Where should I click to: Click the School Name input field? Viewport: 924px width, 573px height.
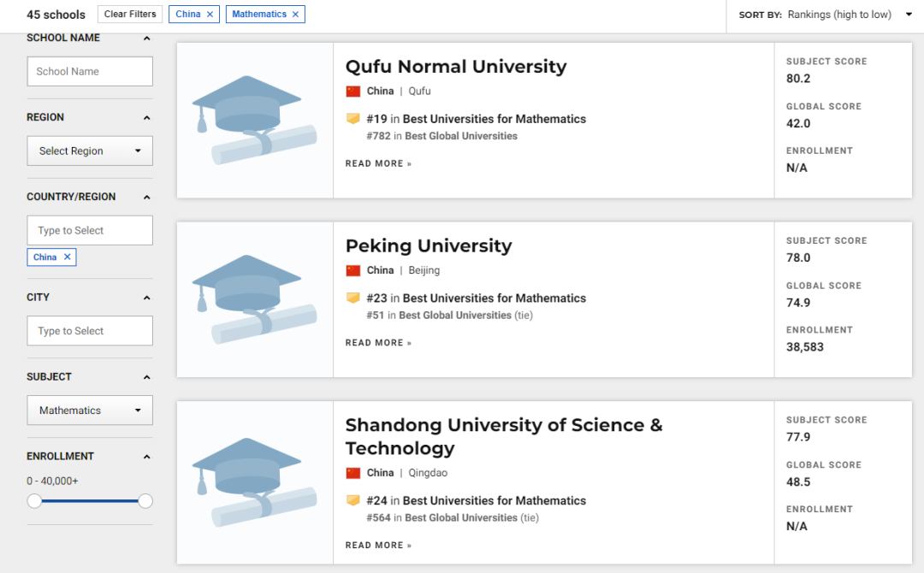90,72
